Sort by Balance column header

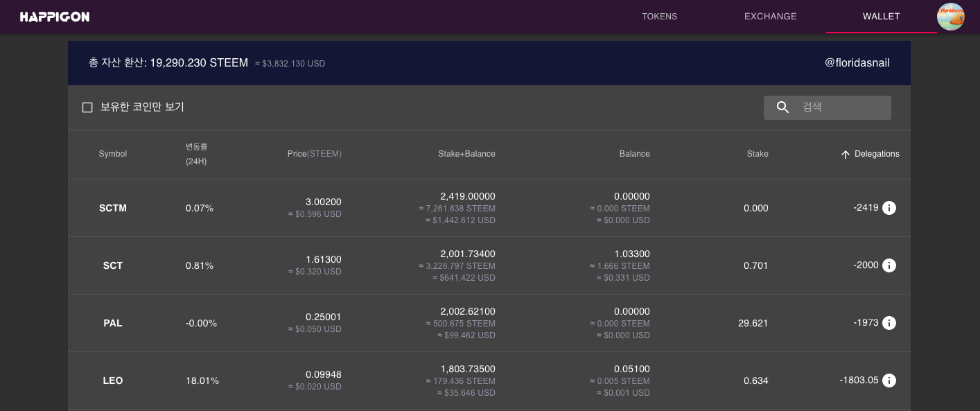pyautogui.click(x=634, y=154)
